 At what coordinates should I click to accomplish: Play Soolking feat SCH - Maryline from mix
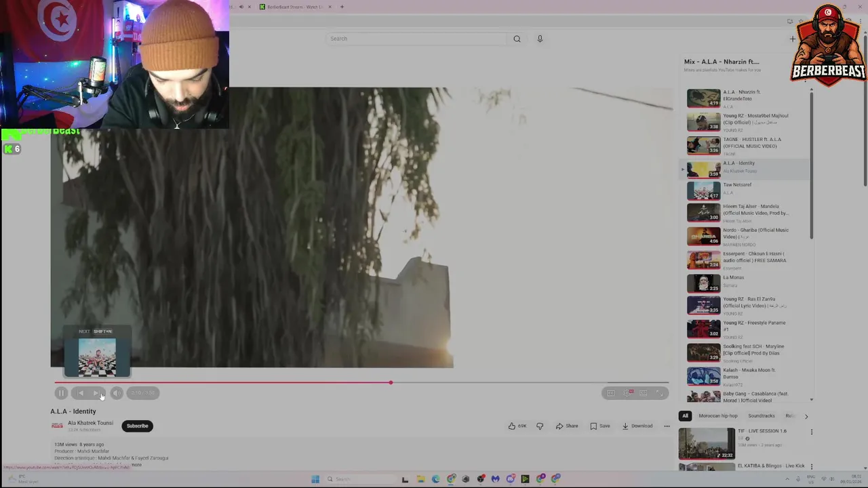click(x=746, y=353)
